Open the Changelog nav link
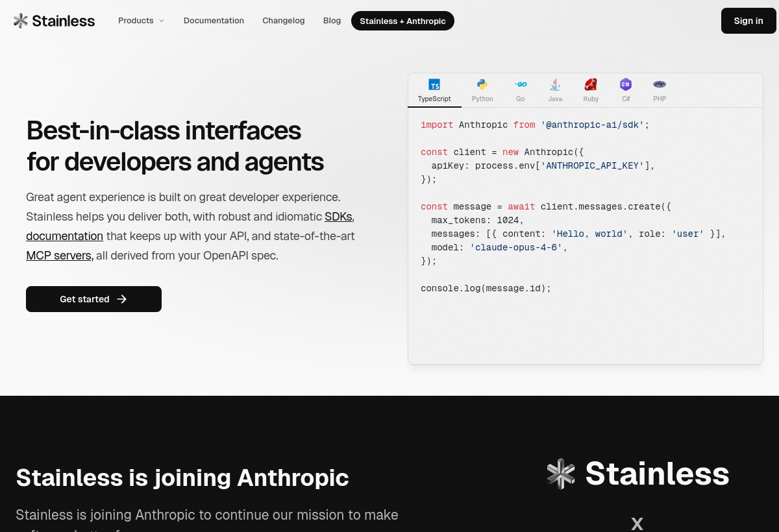 click(283, 21)
